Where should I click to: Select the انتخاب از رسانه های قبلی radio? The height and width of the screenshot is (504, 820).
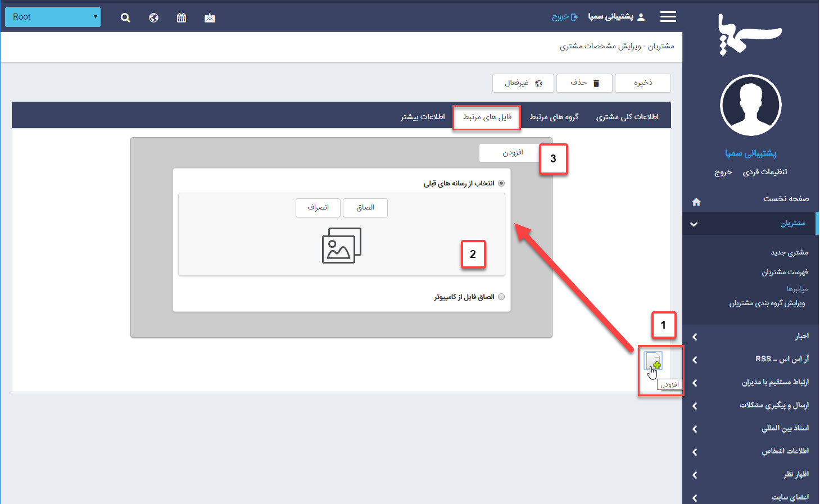tap(501, 183)
